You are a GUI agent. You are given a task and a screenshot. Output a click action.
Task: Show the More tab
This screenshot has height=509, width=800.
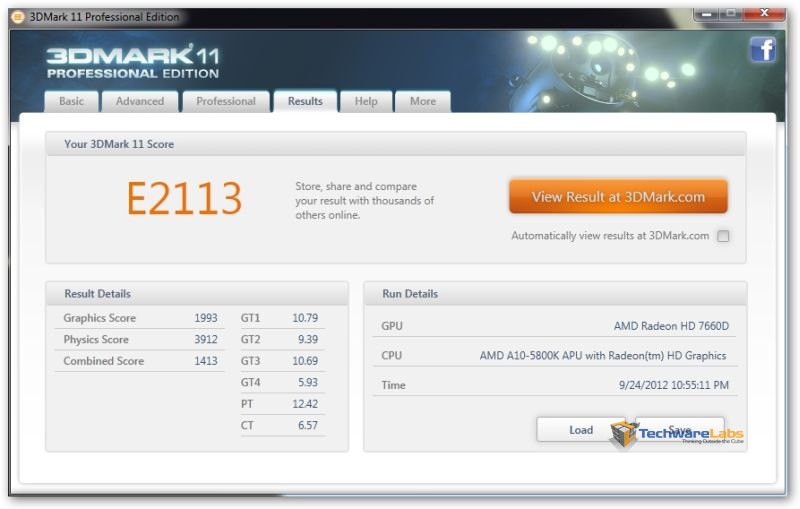pos(423,101)
